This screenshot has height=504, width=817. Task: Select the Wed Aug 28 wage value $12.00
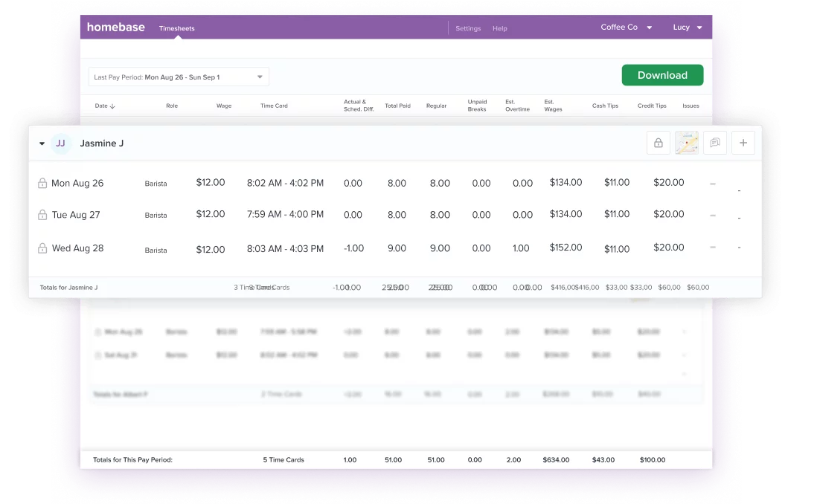point(211,249)
